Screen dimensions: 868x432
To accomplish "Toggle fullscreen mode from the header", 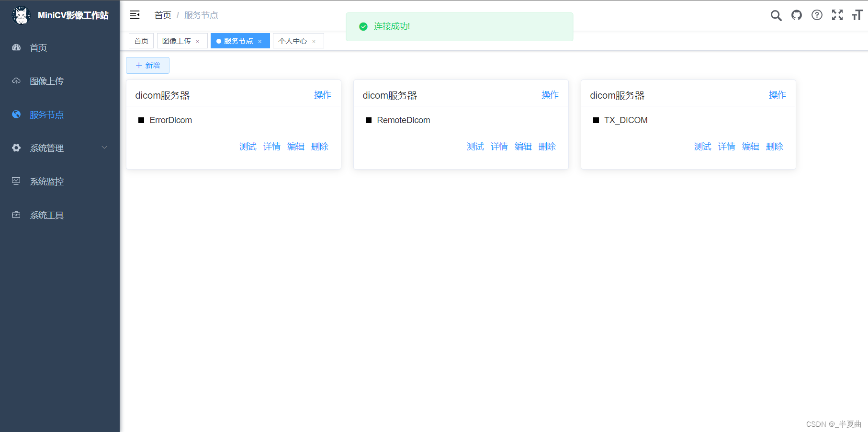I will point(837,15).
